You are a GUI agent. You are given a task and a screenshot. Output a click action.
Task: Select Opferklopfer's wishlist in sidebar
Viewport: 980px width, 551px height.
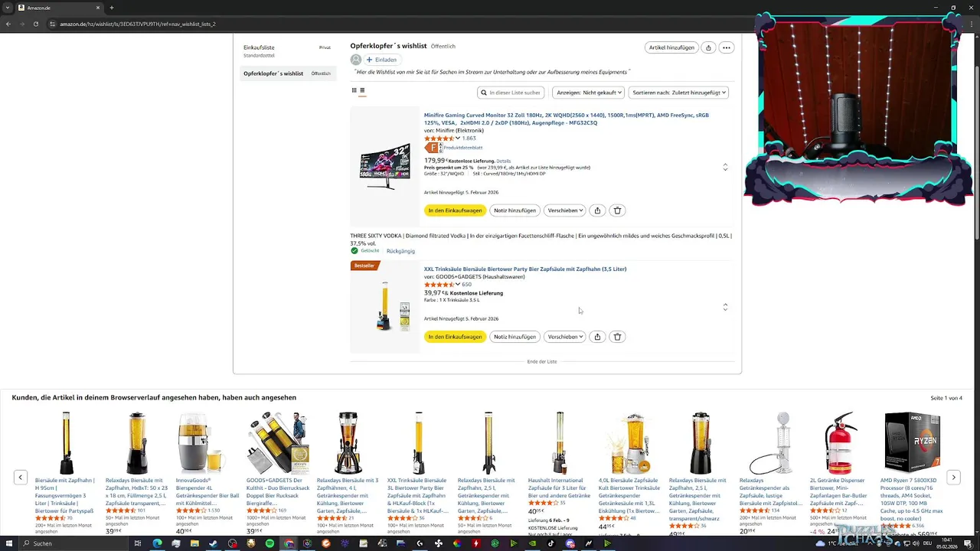click(287, 73)
